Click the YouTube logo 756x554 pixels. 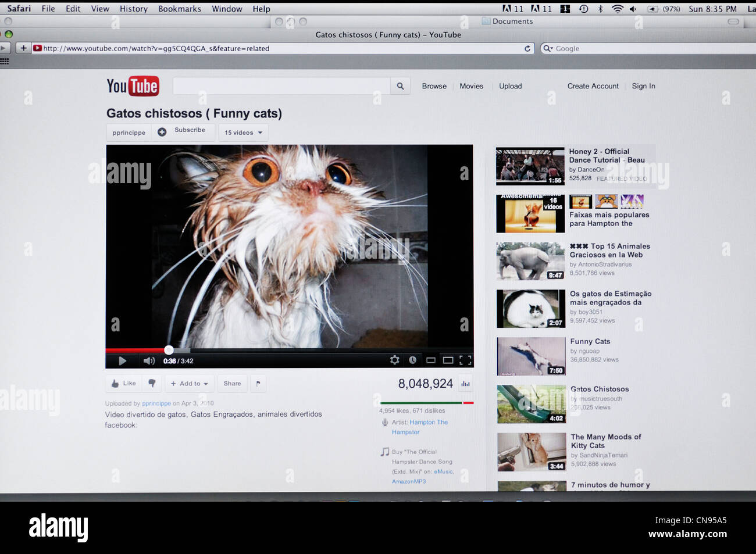133,86
